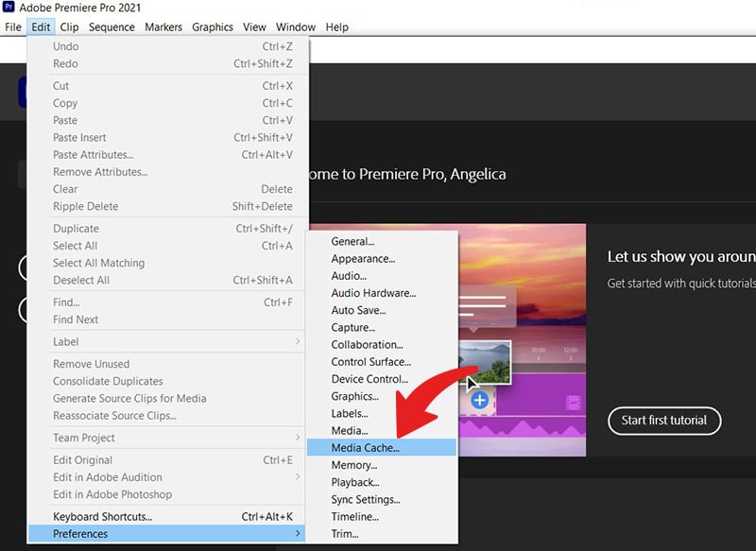
Task: Open Media... preferences
Action: pos(382,430)
